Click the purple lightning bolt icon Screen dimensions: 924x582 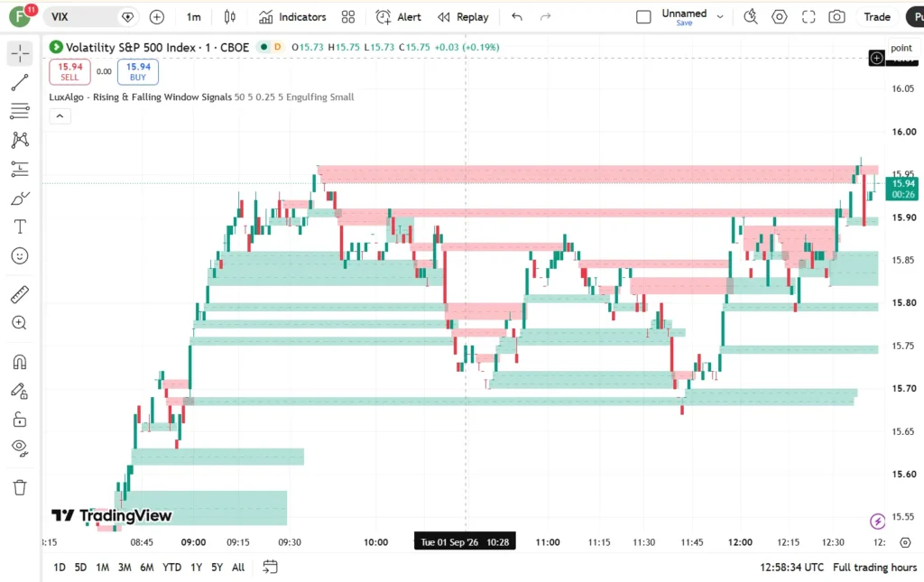(877, 522)
